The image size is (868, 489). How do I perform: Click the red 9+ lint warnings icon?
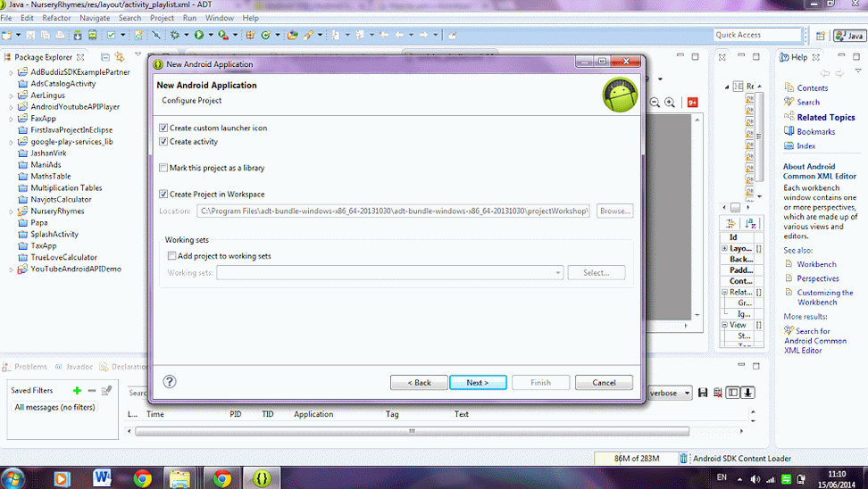692,103
